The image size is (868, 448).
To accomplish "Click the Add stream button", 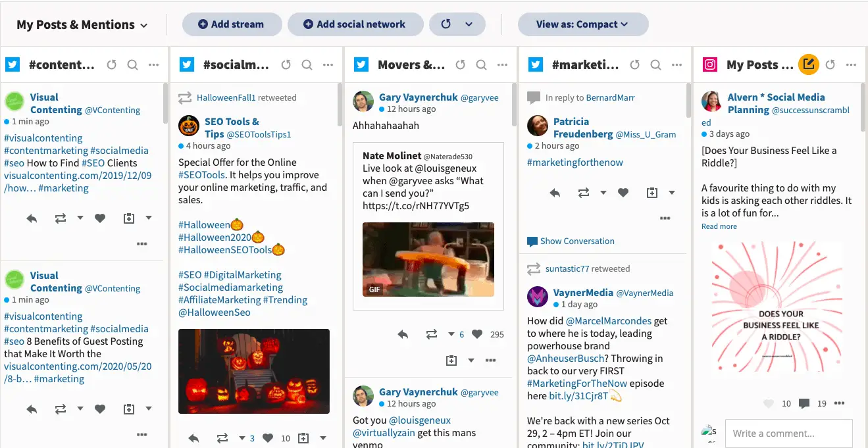I will [232, 24].
